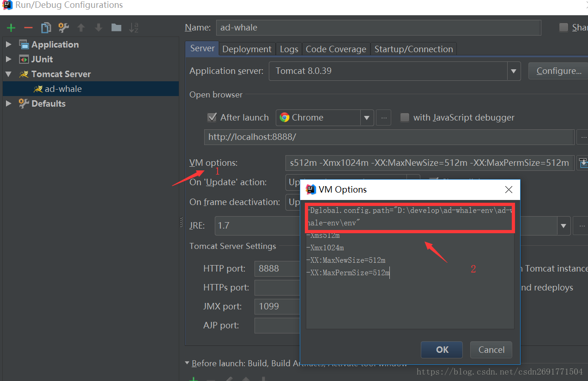
Task: Click the Application configuration type icon
Action: tap(24, 44)
